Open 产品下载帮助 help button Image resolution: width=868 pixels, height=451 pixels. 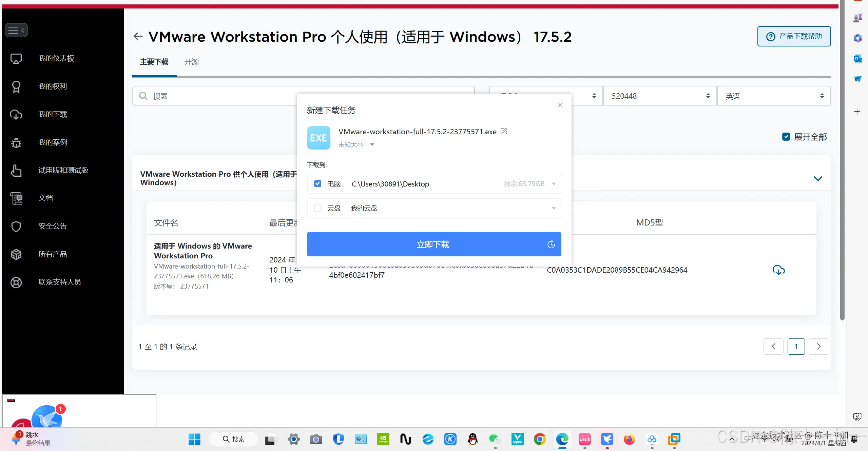[x=794, y=36]
